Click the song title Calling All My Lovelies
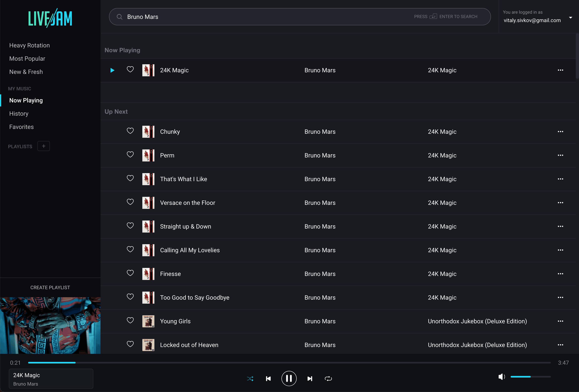The width and height of the screenshot is (579, 392). coord(190,250)
